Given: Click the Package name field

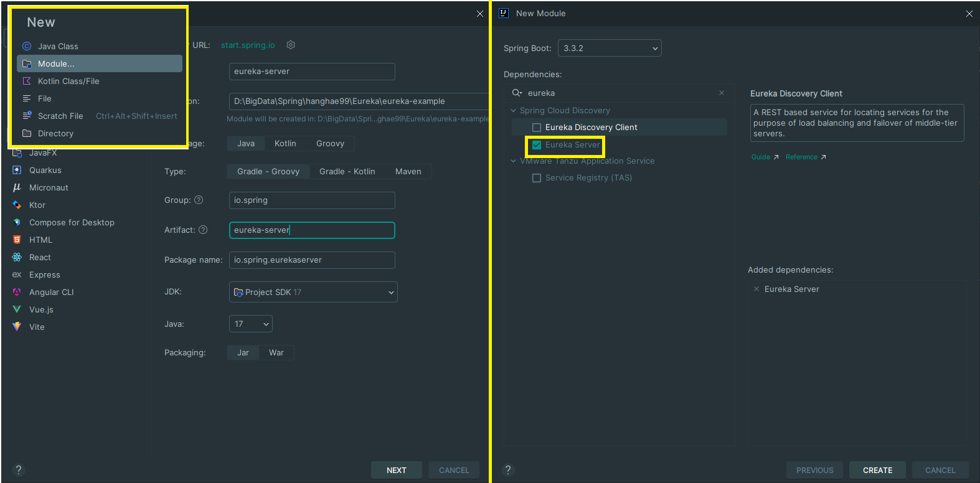Looking at the screenshot, I should point(312,260).
